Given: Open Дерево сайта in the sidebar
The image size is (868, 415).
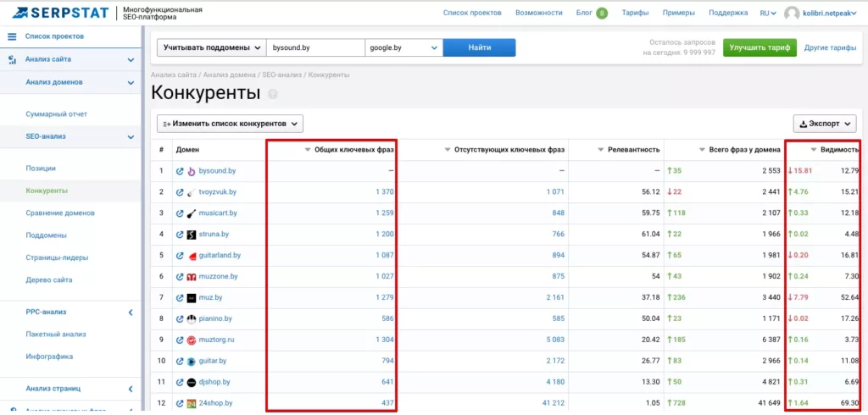Looking at the screenshot, I should pos(48,280).
